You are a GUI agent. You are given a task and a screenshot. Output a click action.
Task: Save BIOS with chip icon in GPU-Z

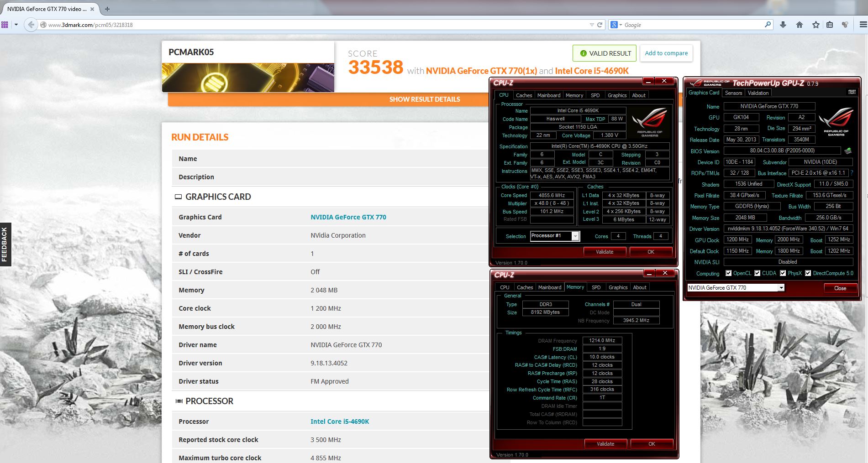click(x=848, y=151)
